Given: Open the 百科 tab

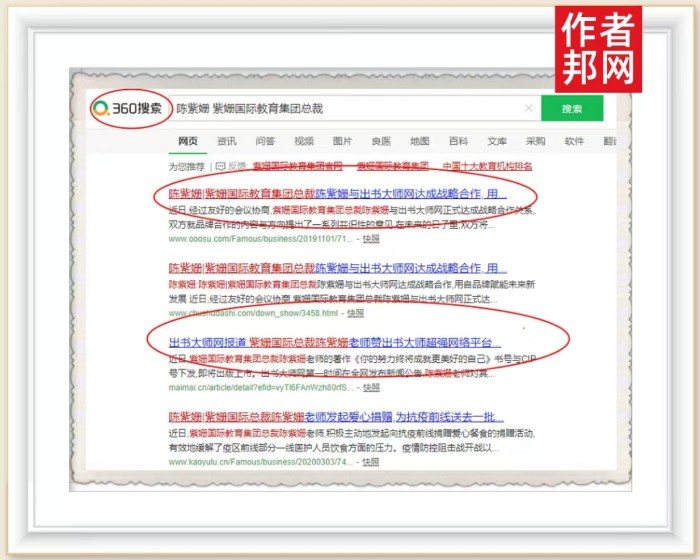Looking at the screenshot, I should click(458, 141).
